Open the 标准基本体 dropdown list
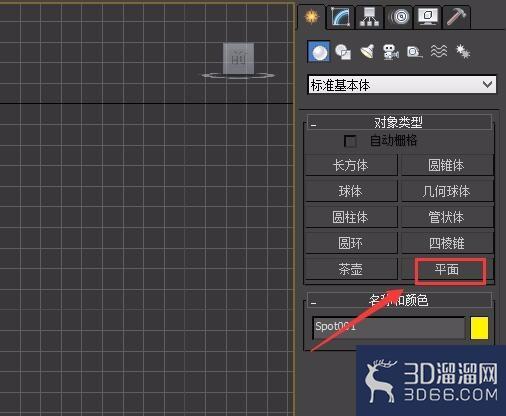The width and height of the screenshot is (506, 416). pos(402,85)
